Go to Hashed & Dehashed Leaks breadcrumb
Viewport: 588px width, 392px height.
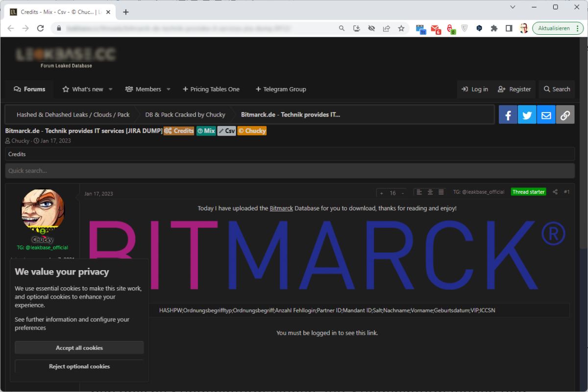pyautogui.click(x=73, y=115)
